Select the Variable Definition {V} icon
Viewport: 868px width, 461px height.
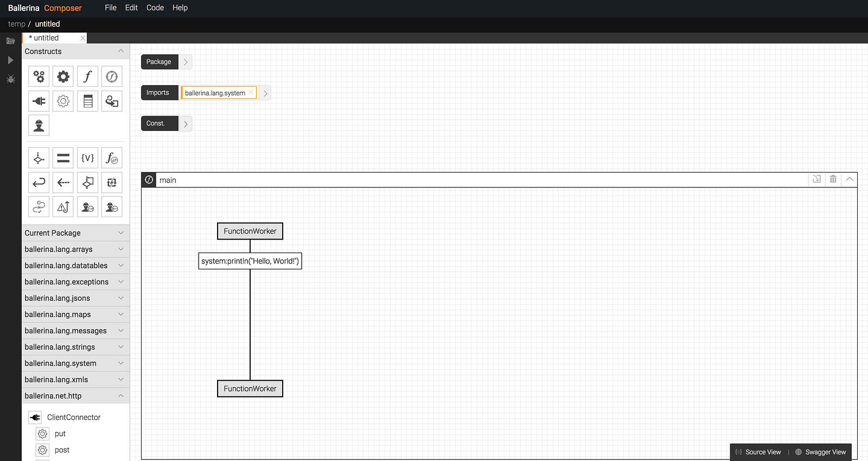click(88, 158)
